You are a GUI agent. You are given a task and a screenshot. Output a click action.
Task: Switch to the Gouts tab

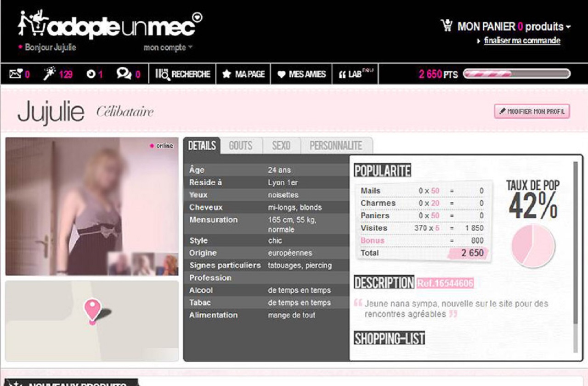coord(241,146)
